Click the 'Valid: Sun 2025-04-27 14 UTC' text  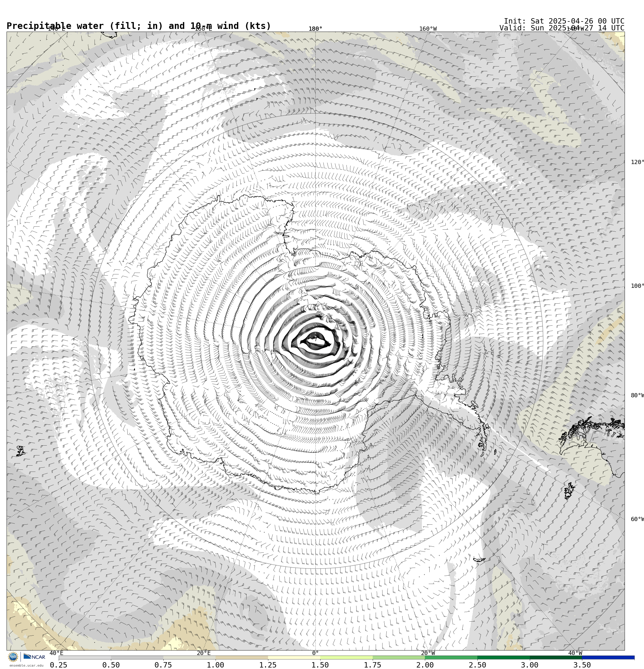pyautogui.click(x=562, y=28)
